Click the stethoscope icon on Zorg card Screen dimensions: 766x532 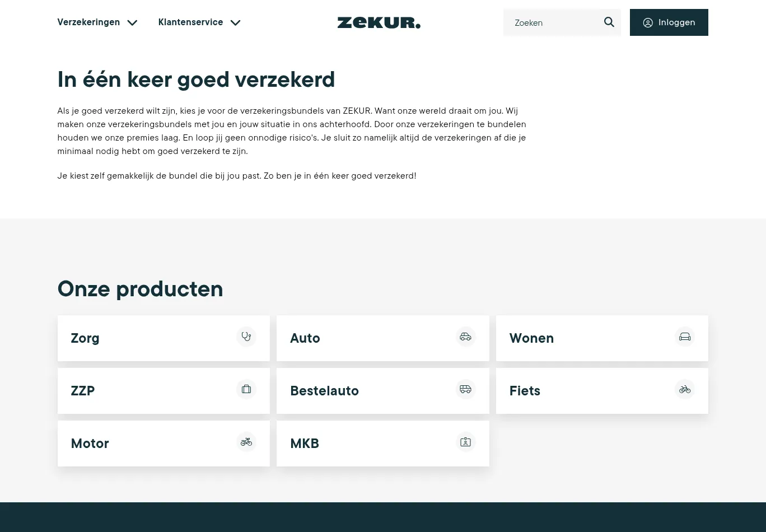pyautogui.click(x=246, y=337)
